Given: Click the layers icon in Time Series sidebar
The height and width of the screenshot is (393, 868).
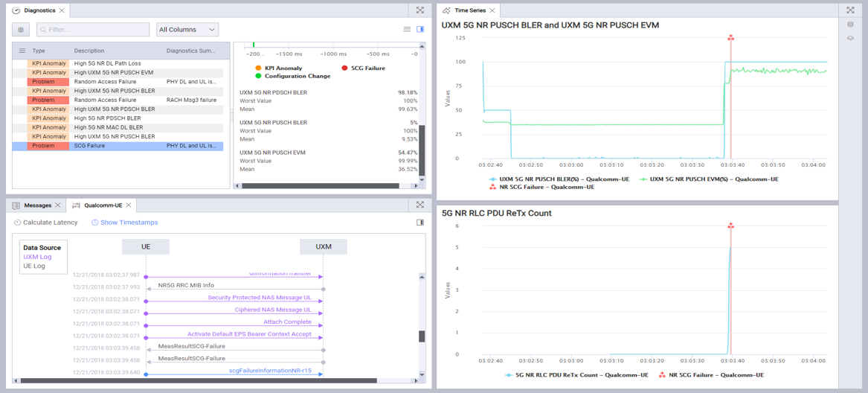Looking at the screenshot, I should [850, 38].
